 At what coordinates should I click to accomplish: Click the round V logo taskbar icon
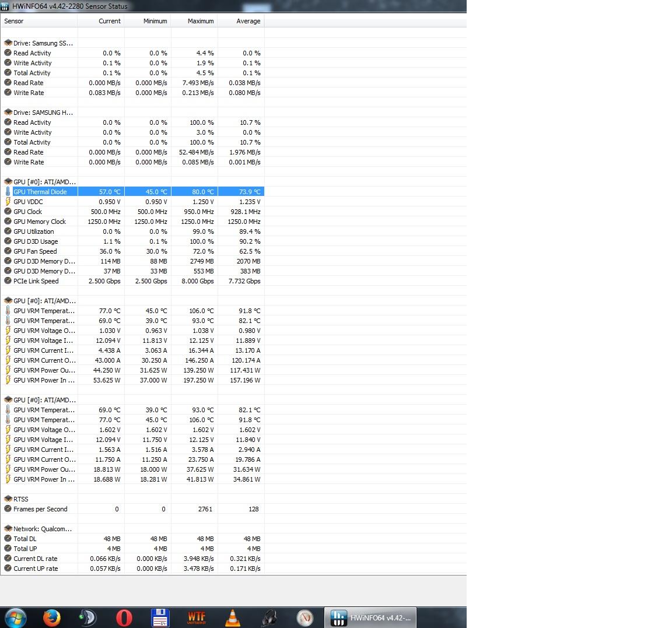point(305,618)
